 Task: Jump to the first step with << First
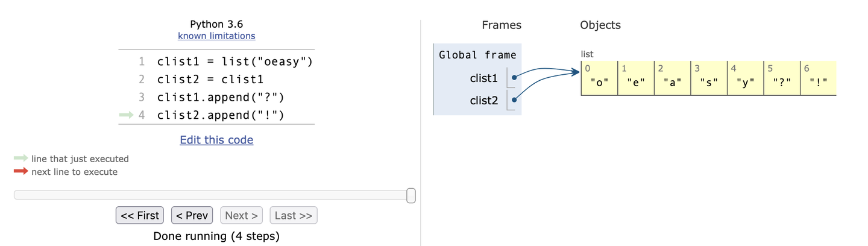point(140,215)
